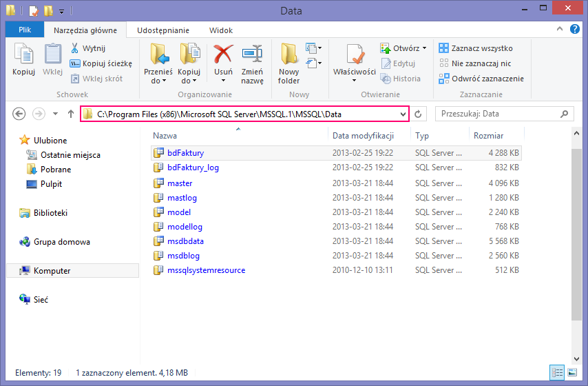The height and width of the screenshot is (386, 588).
Task: Create a new folder with Nowy folder
Action: coord(288,55)
